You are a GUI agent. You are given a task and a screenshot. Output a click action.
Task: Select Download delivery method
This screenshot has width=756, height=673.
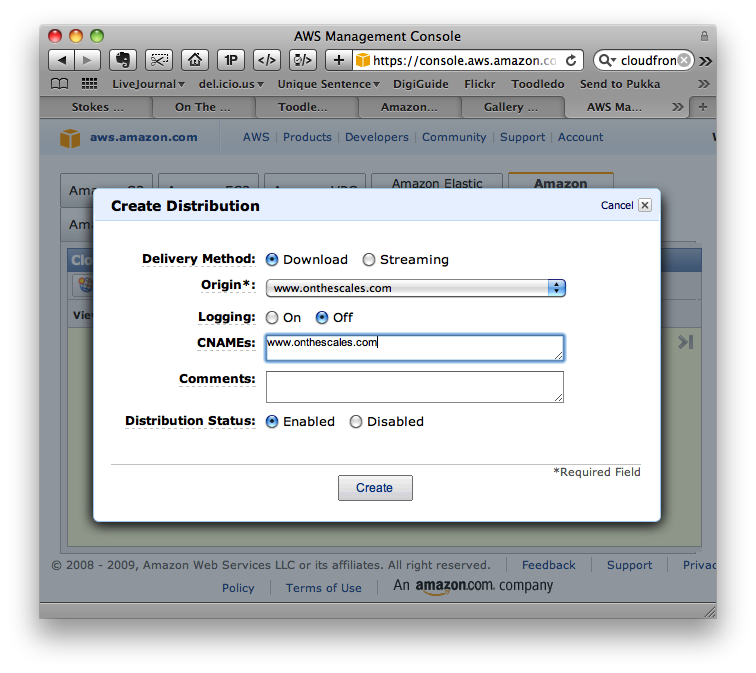272,260
